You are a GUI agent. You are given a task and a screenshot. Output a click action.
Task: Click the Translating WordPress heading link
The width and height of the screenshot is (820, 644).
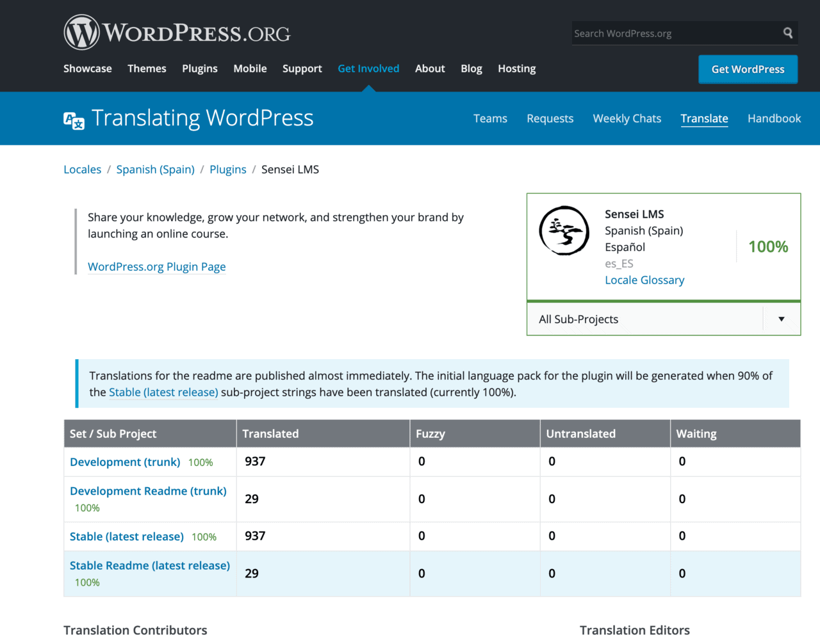click(x=202, y=118)
